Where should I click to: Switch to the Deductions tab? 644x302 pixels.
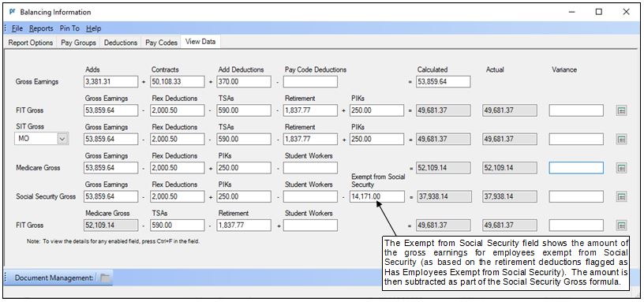click(120, 43)
